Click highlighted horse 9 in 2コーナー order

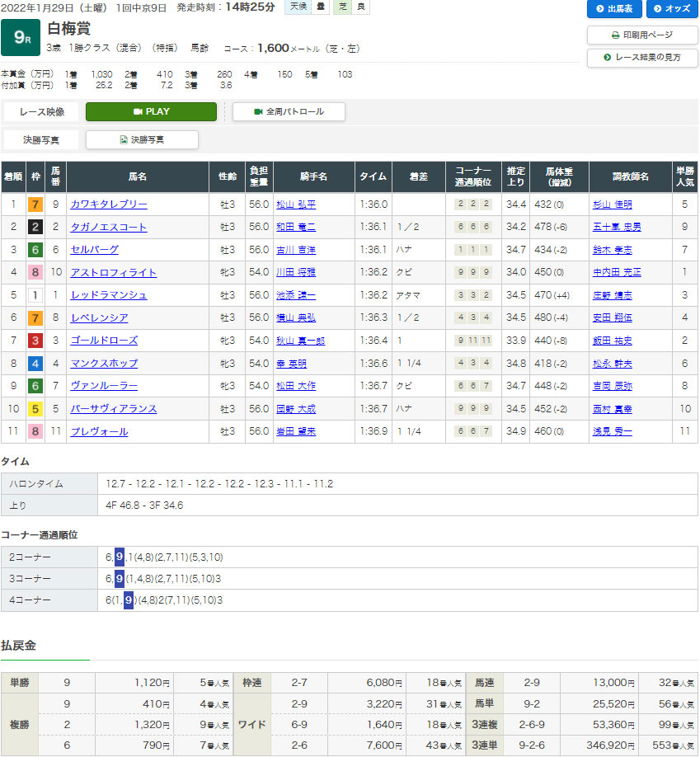click(x=120, y=557)
